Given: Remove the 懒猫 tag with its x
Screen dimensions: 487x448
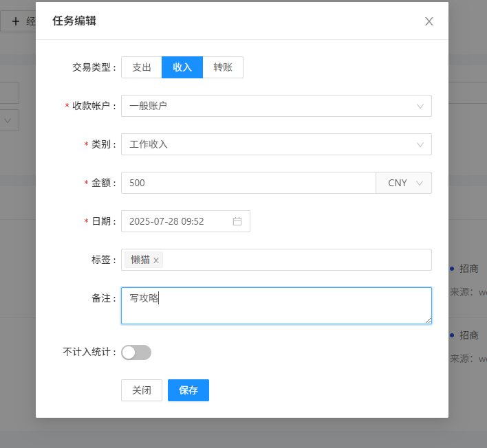Looking at the screenshot, I should point(156,260).
